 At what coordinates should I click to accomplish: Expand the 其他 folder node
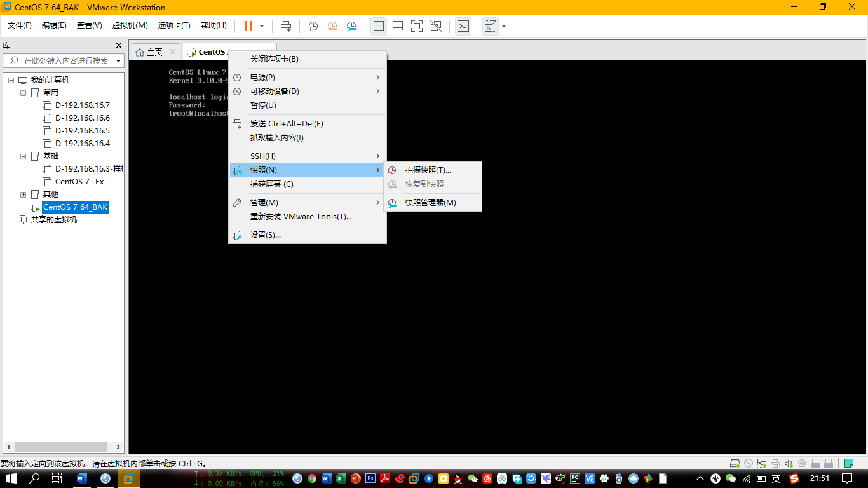point(24,194)
